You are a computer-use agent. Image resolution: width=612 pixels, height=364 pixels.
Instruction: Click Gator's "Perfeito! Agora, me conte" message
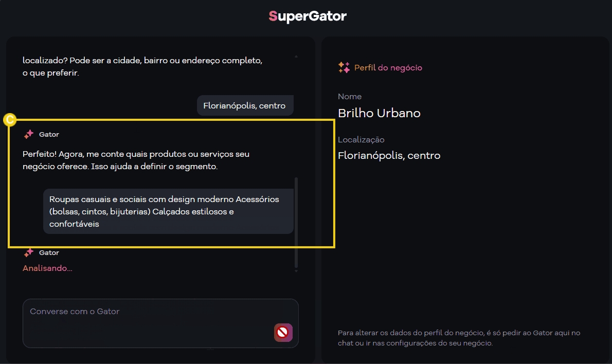(136, 160)
